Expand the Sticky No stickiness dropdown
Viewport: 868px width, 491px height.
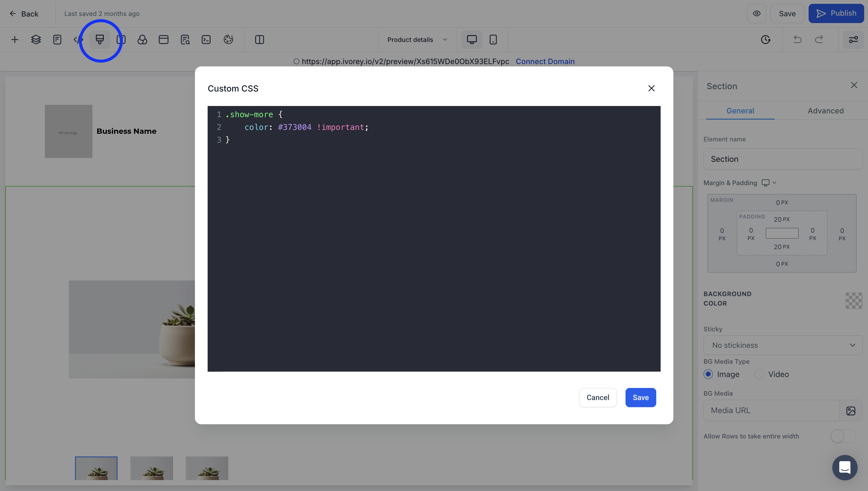[x=783, y=345]
